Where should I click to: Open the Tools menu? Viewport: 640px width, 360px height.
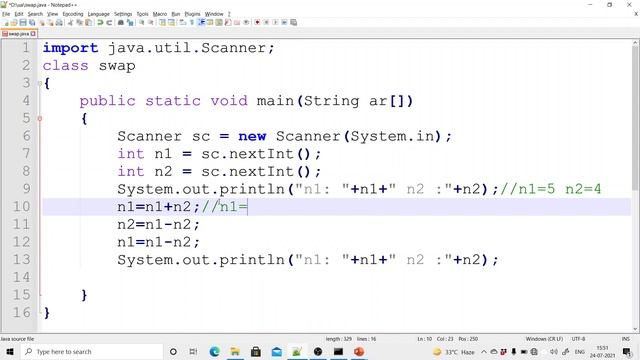(142, 14)
